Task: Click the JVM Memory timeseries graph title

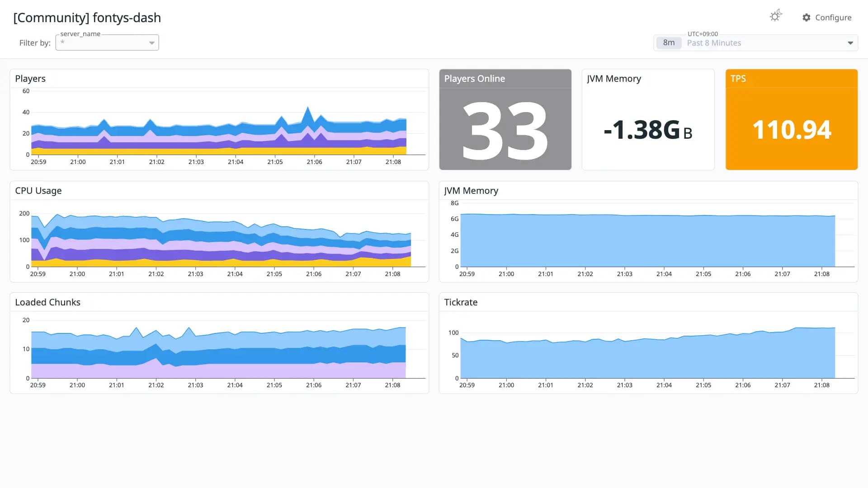Action: coord(471,191)
